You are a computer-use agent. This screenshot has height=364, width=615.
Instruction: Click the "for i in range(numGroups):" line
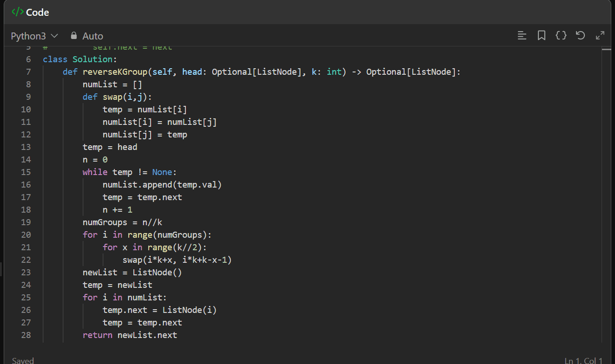tap(147, 234)
